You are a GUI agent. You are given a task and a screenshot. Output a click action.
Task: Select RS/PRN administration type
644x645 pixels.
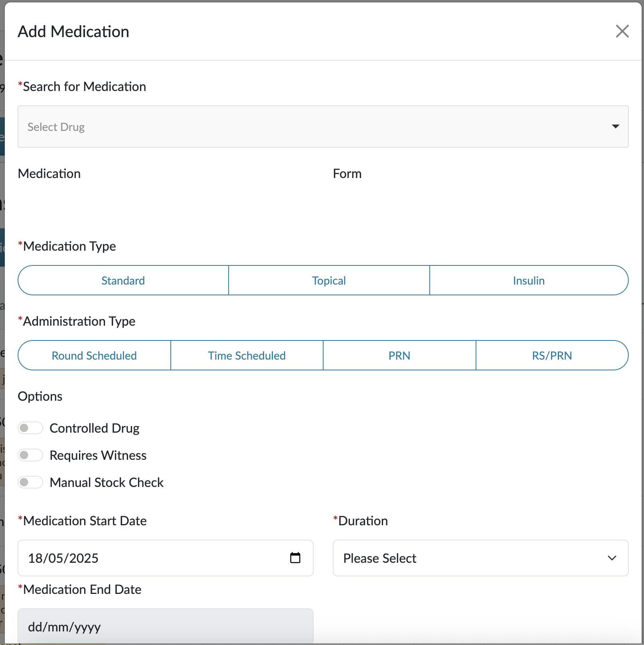click(552, 356)
